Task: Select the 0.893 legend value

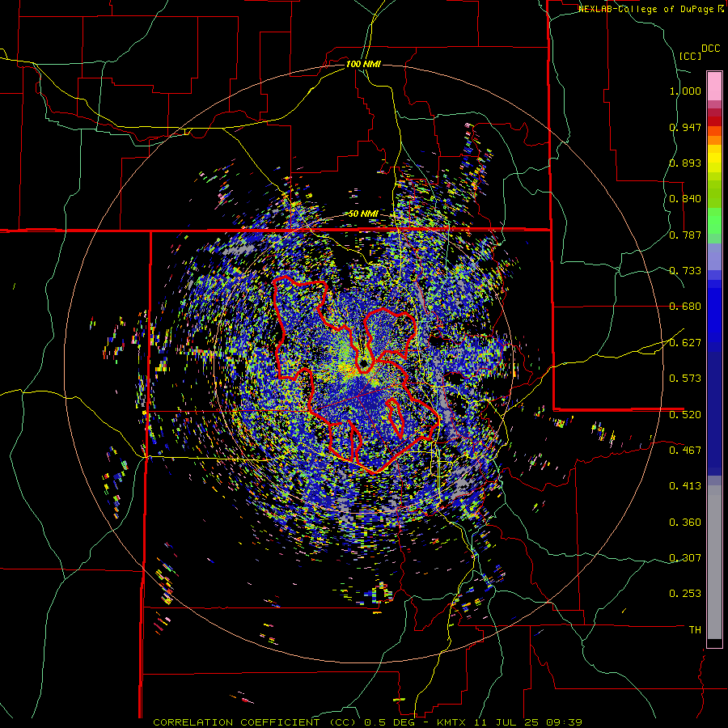Action: click(685, 163)
